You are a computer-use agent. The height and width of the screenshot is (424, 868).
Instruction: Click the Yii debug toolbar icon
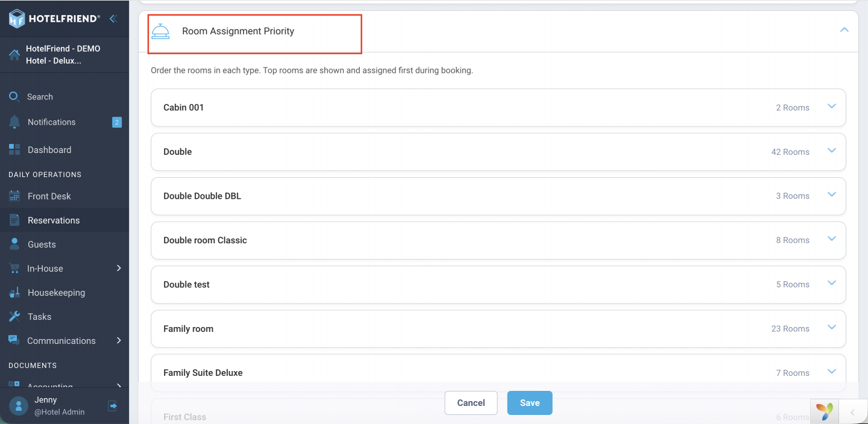(x=825, y=412)
